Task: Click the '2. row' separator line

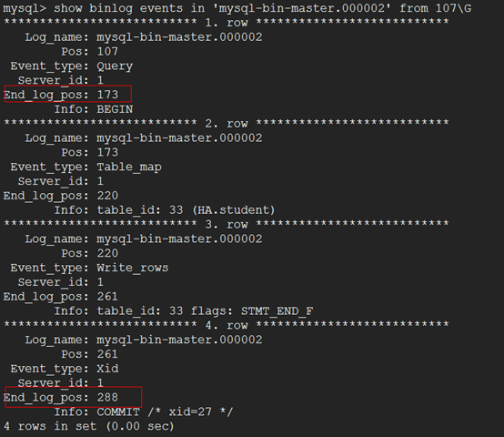Action: click(226, 124)
